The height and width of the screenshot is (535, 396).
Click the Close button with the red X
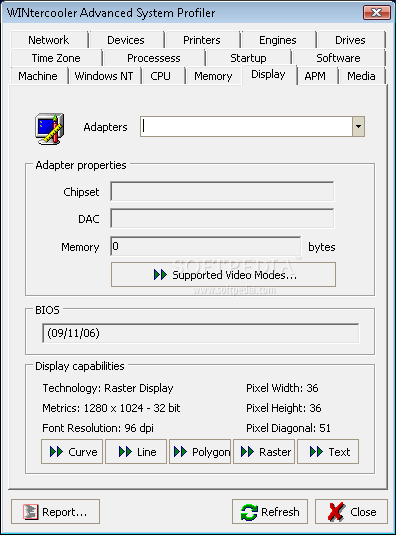(x=351, y=511)
